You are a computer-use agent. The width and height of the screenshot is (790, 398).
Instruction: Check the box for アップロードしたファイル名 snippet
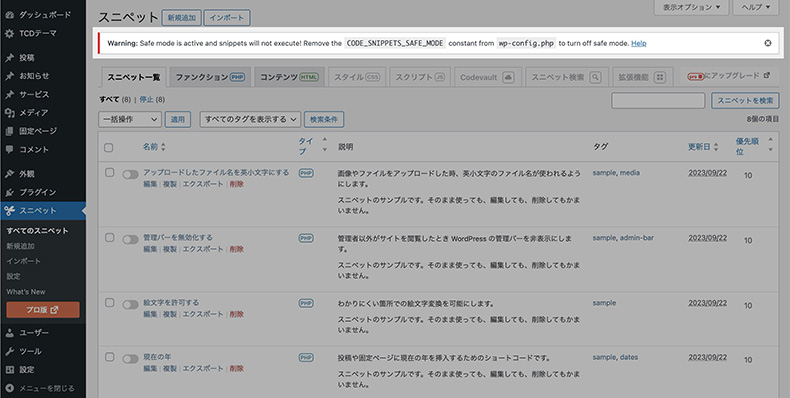tap(109, 172)
